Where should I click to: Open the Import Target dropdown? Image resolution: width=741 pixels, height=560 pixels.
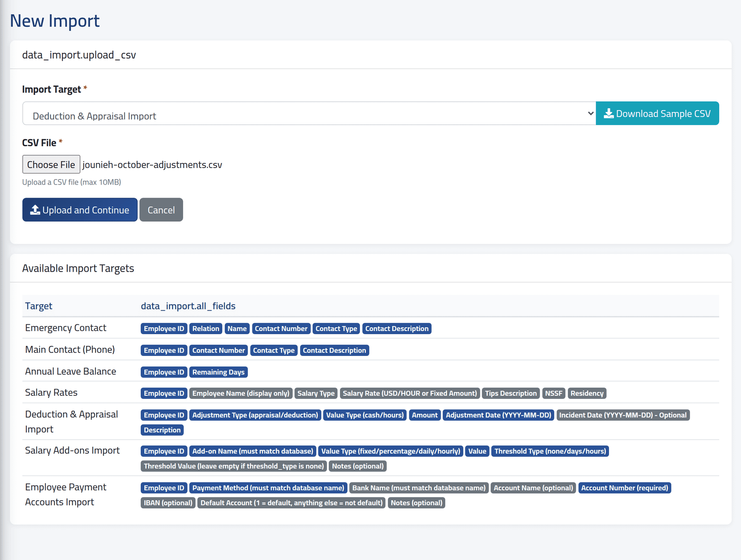309,113
